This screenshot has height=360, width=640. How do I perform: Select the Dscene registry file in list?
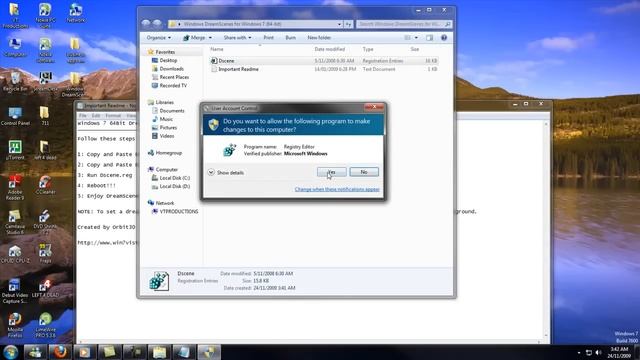point(324,61)
